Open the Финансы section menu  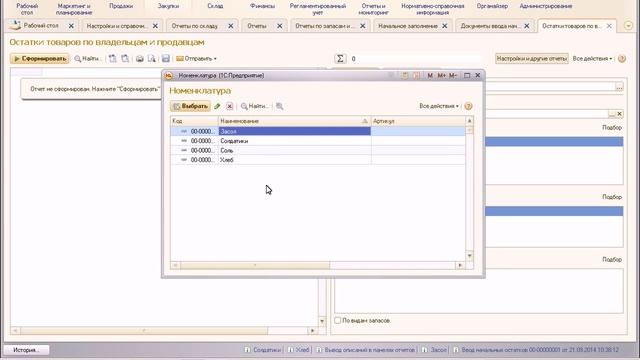coord(262,6)
